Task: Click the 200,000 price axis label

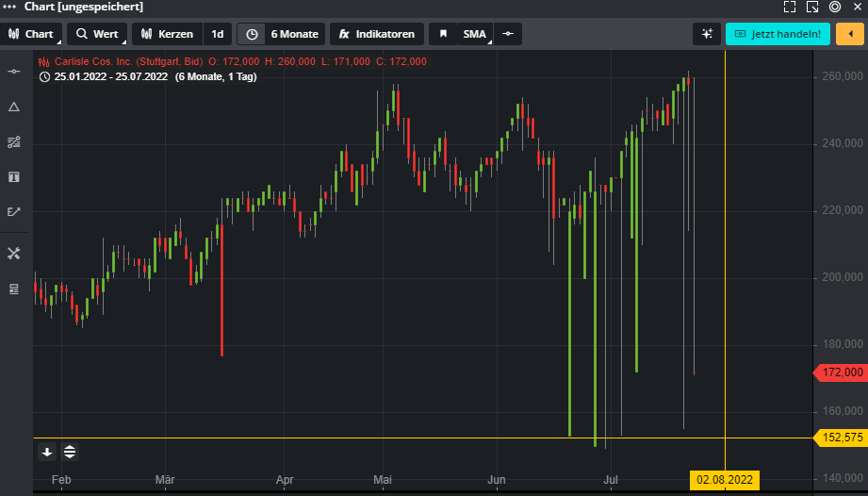Action: click(x=843, y=277)
